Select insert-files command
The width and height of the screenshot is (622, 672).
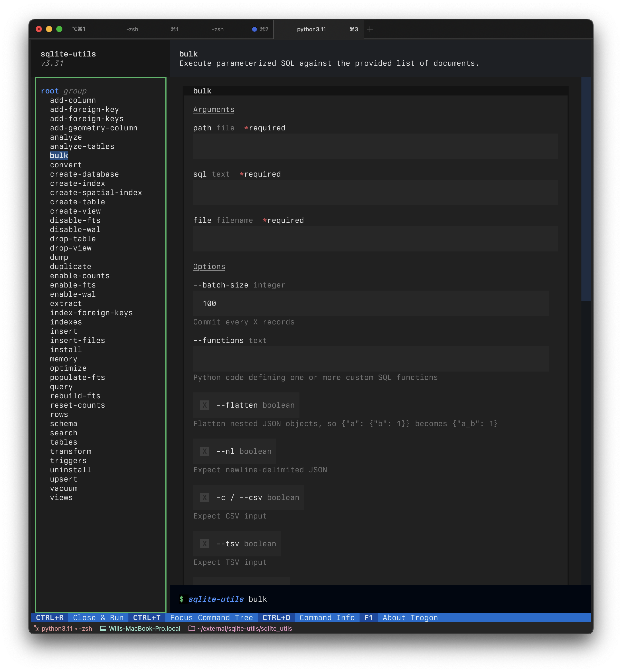pos(77,341)
